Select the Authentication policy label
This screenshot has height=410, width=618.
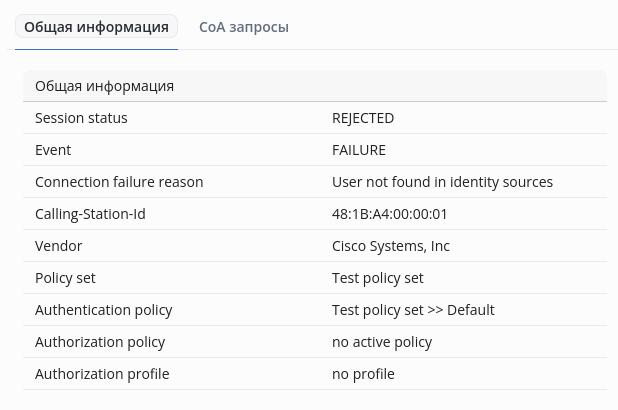click(x=104, y=310)
